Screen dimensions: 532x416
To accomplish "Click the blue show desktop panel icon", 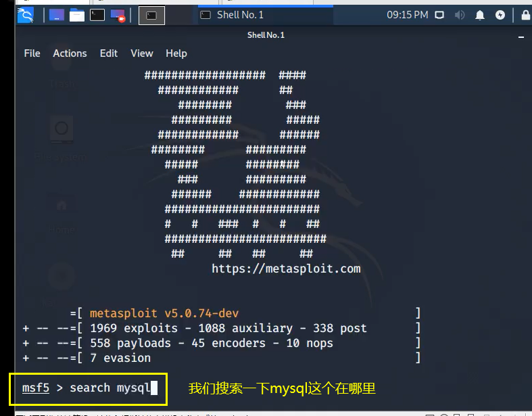I will (x=57, y=15).
